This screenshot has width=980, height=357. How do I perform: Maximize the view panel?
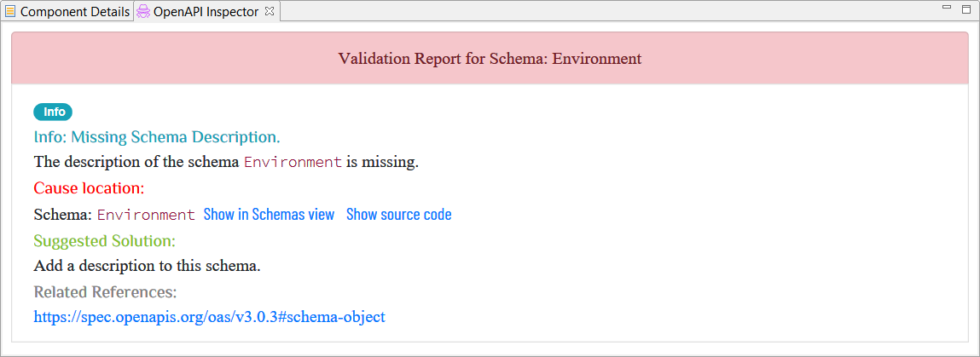click(966, 9)
